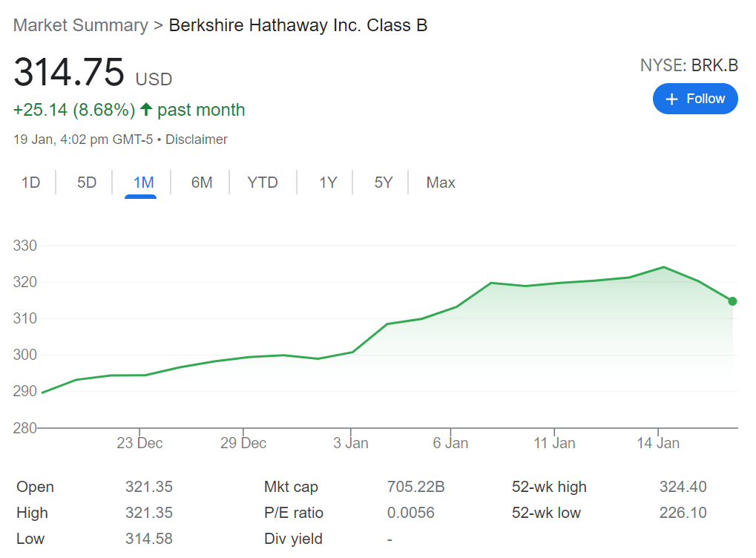Click the plus icon on Follow button
Screen dimensions: 756x558
pos(672,99)
